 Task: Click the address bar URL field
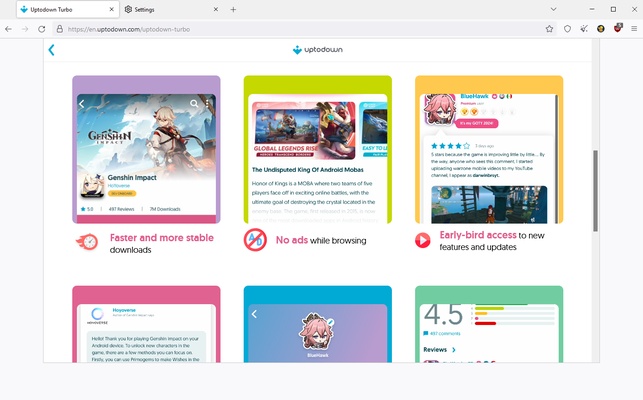pyautogui.click(x=303, y=29)
